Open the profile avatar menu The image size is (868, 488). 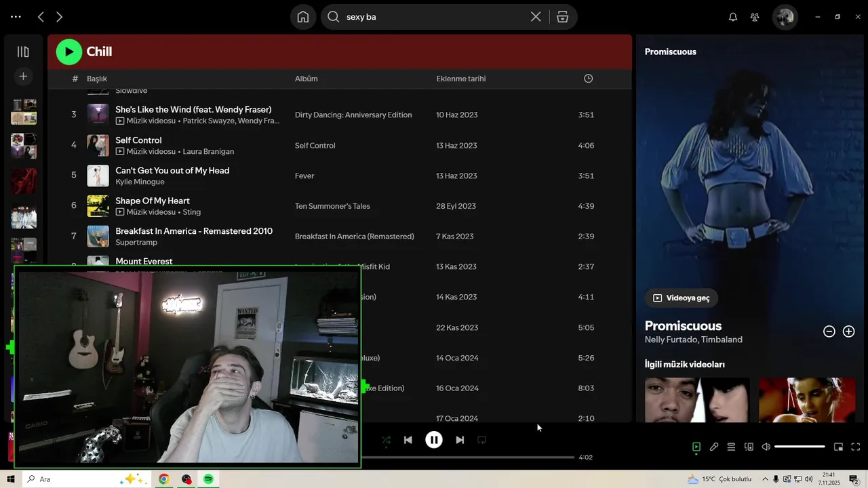(785, 17)
